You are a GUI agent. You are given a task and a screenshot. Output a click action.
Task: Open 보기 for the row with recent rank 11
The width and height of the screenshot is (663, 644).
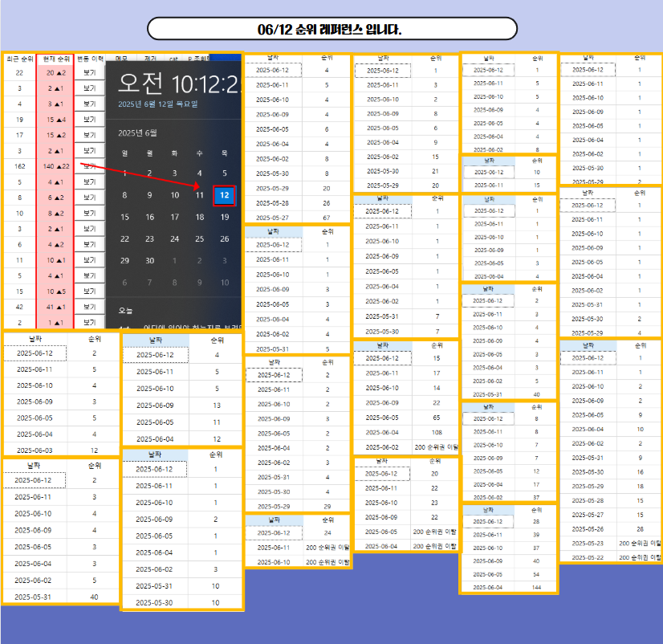point(89,260)
